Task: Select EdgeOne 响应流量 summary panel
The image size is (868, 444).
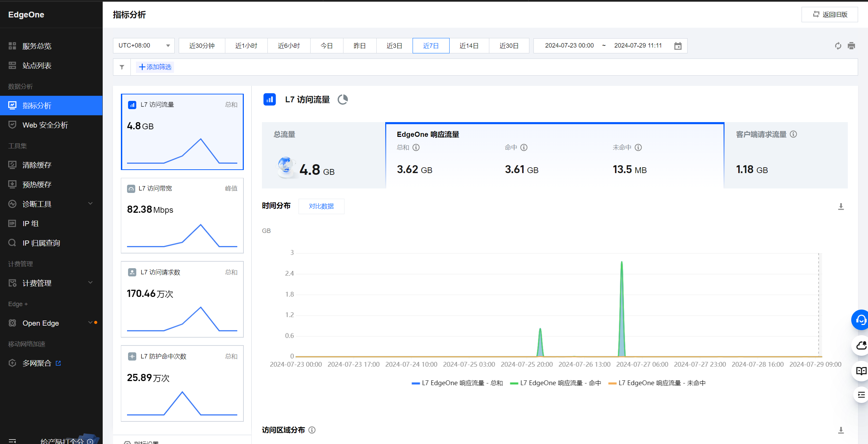Action: [x=555, y=155]
